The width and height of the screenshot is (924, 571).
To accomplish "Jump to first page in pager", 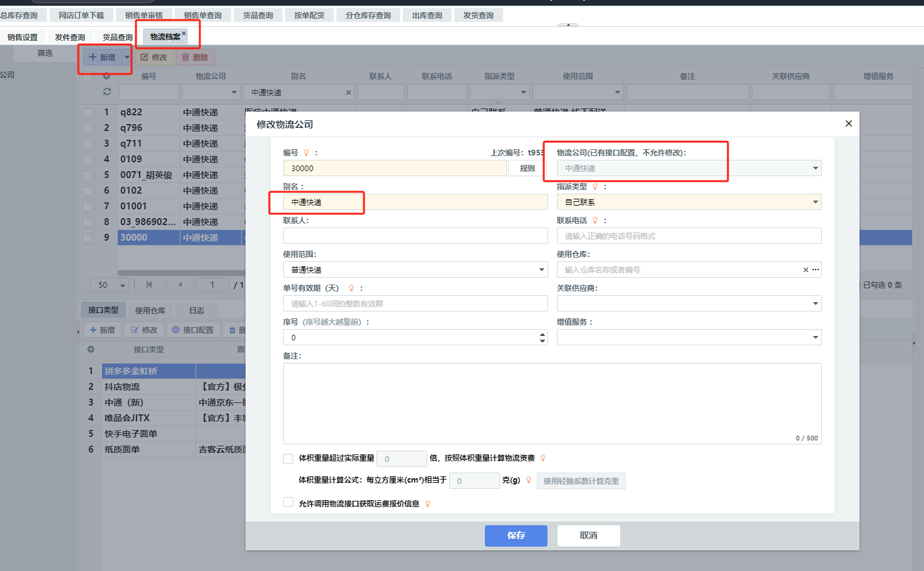I will coord(149,285).
